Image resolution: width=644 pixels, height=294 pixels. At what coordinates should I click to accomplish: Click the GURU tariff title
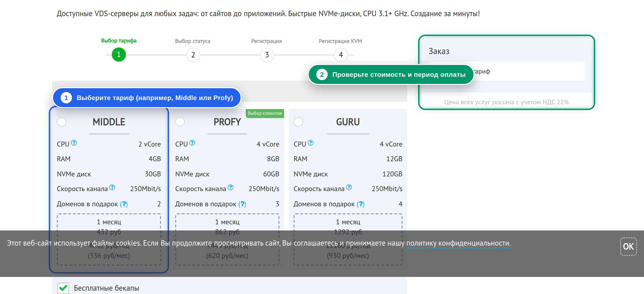point(348,122)
